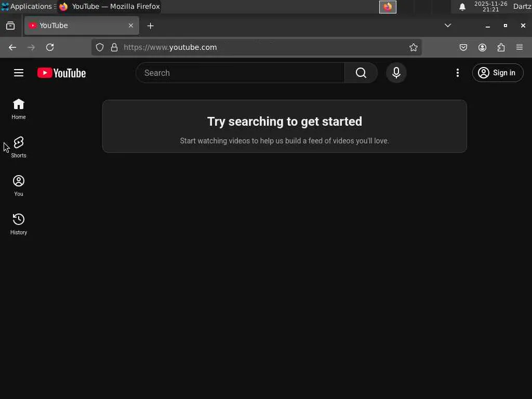
Task: Go to Home in the sidebar
Action: pos(19,109)
